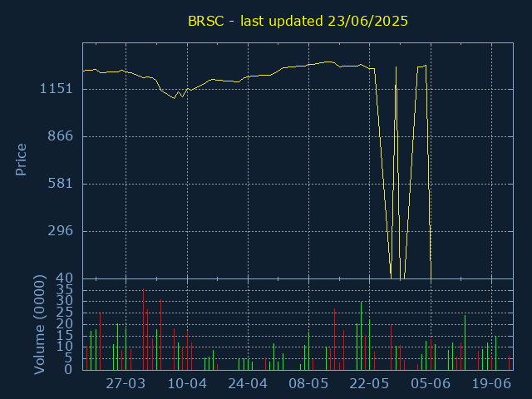
Task: Select the 40 price axis minimum label
Action: click(x=65, y=278)
